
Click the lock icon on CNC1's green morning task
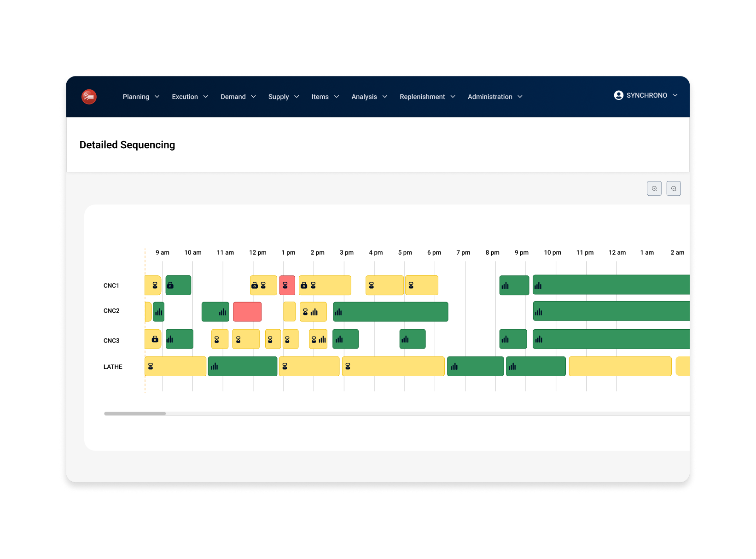pos(170,285)
